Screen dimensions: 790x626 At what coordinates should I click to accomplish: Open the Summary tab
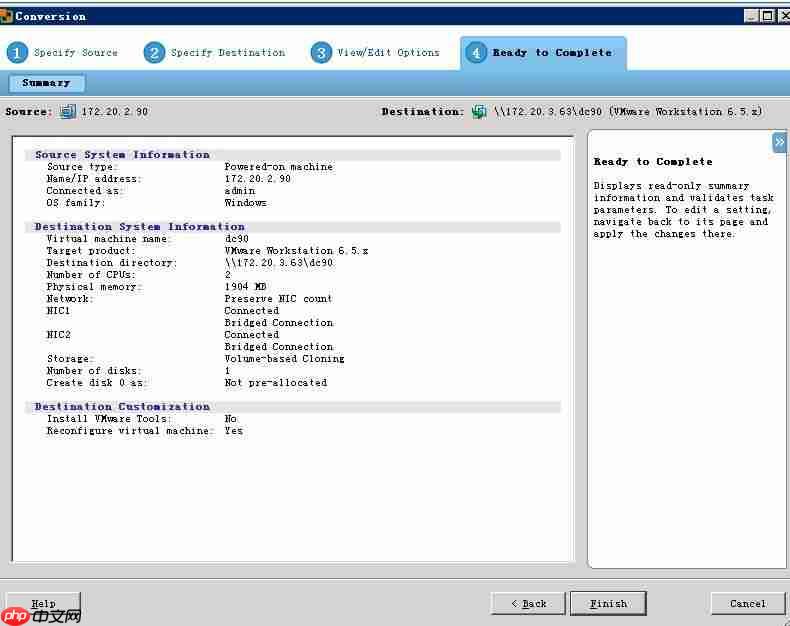click(x=46, y=83)
